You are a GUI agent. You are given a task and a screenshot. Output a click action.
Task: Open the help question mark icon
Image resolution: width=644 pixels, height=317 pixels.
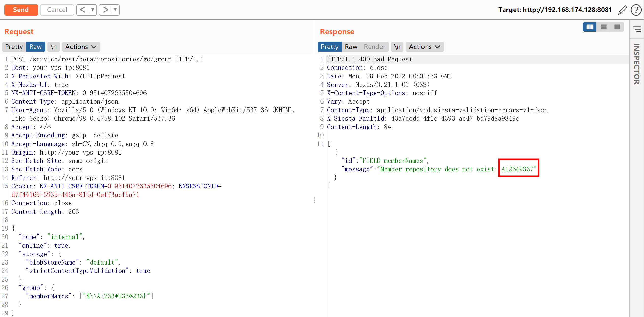[x=636, y=10]
